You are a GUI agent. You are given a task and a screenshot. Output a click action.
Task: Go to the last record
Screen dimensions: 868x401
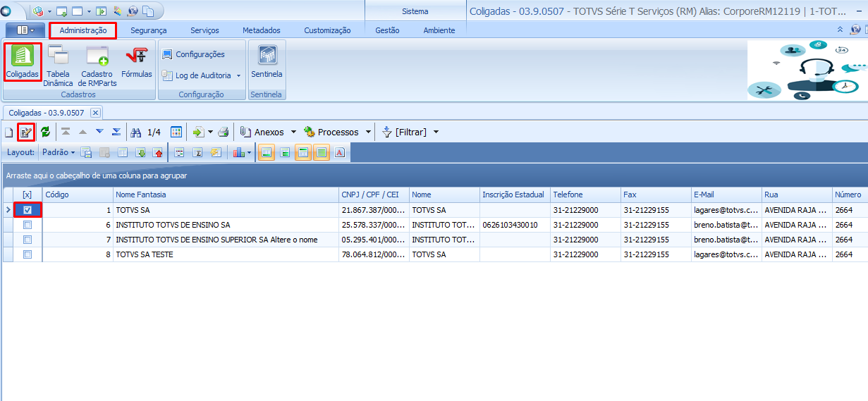(116, 132)
